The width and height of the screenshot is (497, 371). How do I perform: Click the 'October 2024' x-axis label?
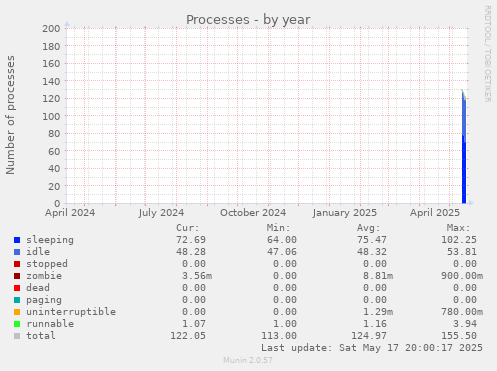point(253,213)
